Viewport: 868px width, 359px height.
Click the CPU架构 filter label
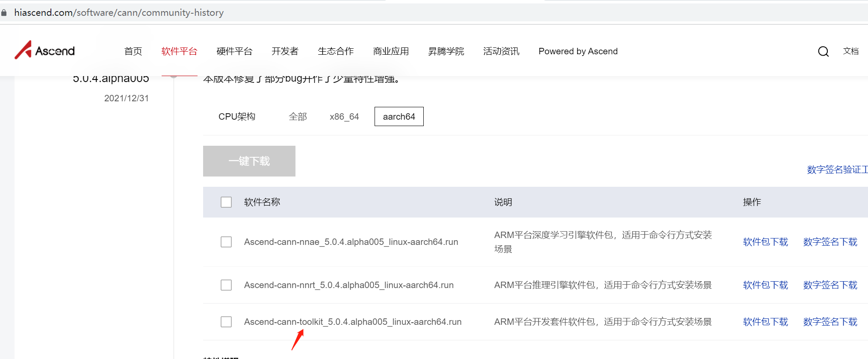pos(237,117)
